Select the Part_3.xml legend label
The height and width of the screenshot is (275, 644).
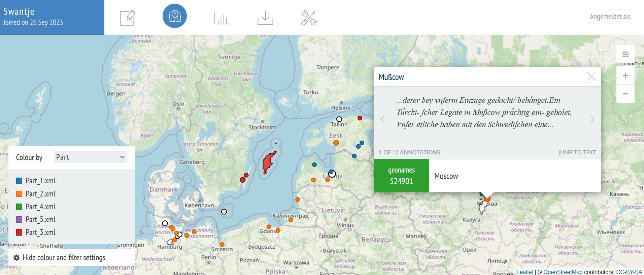point(40,232)
